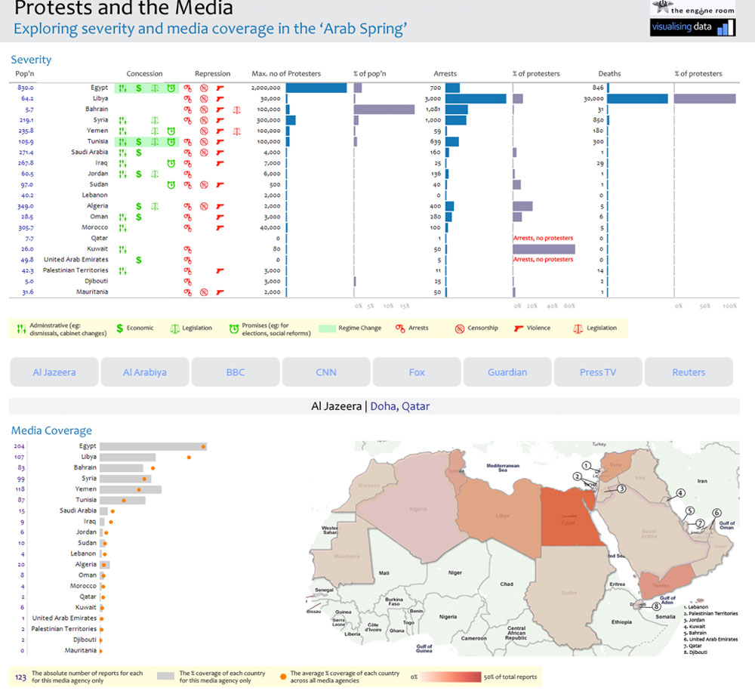The width and height of the screenshot is (755, 700).
Task: Click Saudi Arabia's Censorship icon
Action: pos(204,153)
